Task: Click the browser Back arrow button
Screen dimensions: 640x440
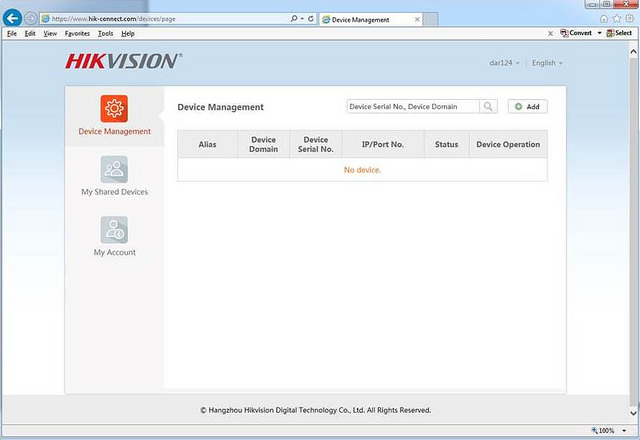Action: pyautogui.click(x=12, y=18)
